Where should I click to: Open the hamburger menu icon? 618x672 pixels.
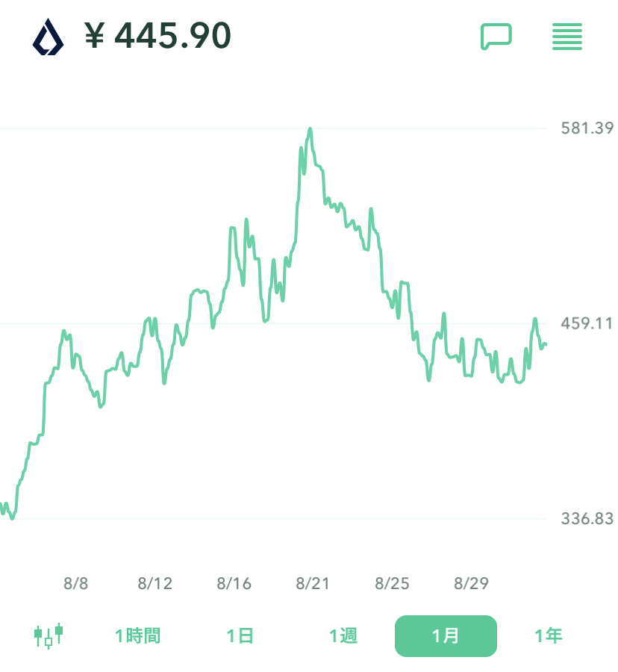(x=567, y=37)
